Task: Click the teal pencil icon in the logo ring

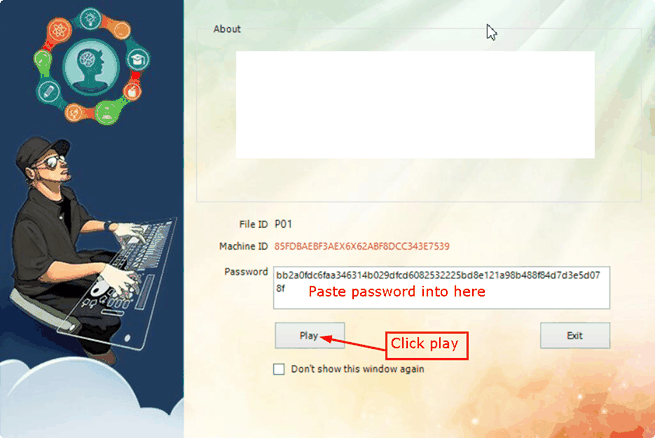Action: [x=48, y=91]
